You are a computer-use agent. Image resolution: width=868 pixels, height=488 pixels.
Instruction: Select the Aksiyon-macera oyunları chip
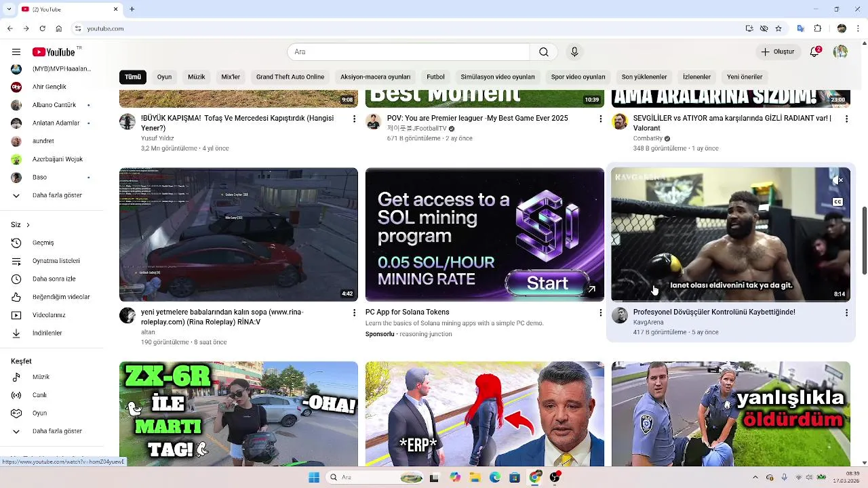375,77
